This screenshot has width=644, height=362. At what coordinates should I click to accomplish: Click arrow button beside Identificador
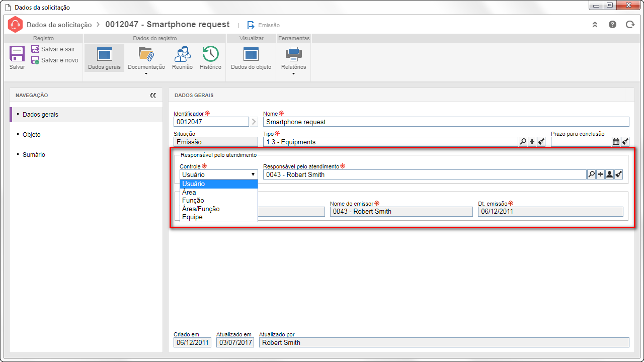coord(254,122)
